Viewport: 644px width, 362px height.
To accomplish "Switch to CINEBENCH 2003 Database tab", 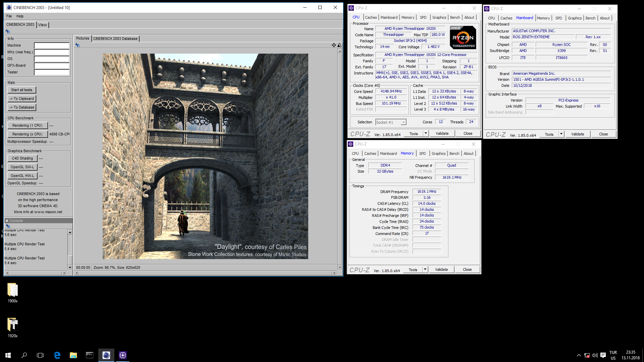I will click(x=115, y=39).
